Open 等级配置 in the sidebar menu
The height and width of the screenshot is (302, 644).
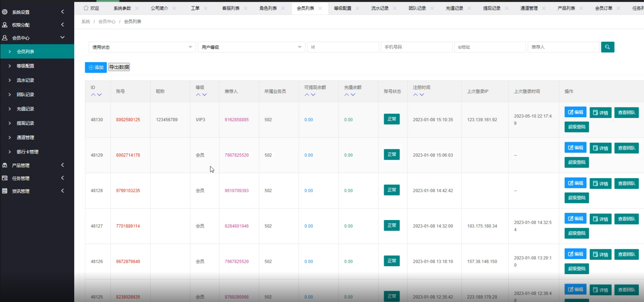(x=26, y=66)
